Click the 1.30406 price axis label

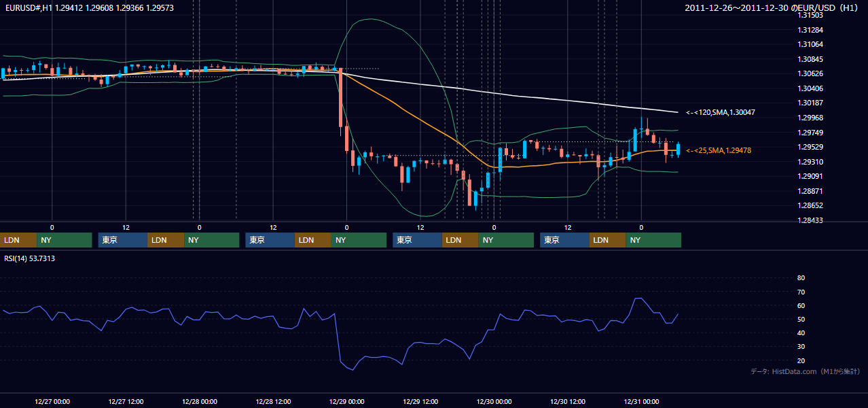click(810, 88)
